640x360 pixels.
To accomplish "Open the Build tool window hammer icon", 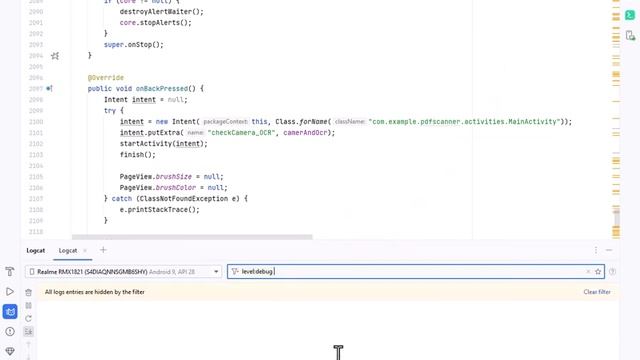I will 10,271.
